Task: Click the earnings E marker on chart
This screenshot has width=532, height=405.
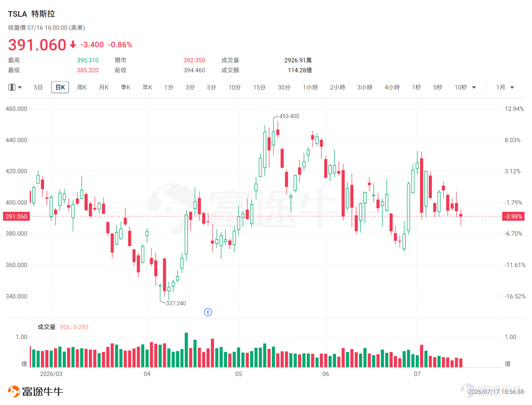Action: point(208,312)
